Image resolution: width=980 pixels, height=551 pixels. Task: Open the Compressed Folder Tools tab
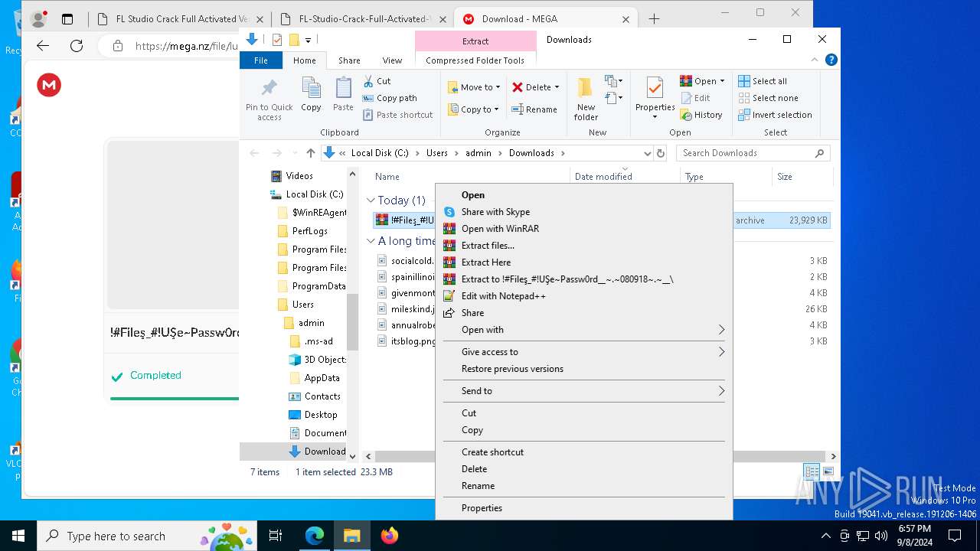click(x=475, y=60)
